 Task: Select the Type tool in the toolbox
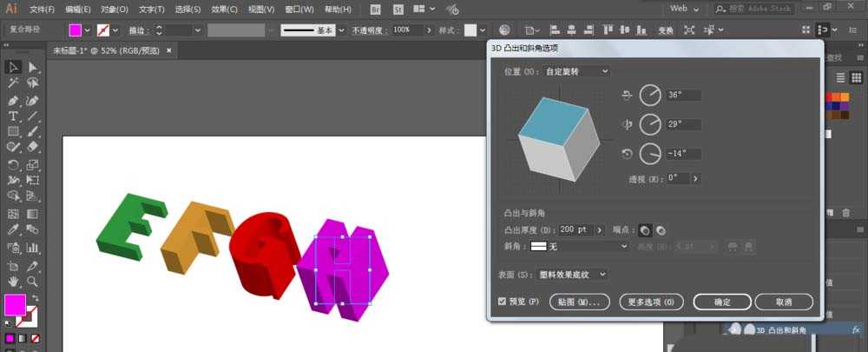14,116
